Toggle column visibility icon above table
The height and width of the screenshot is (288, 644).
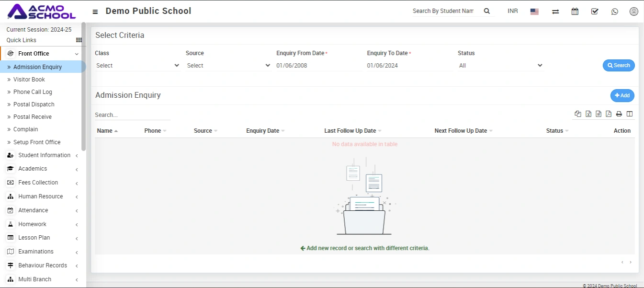click(x=630, y=114)
